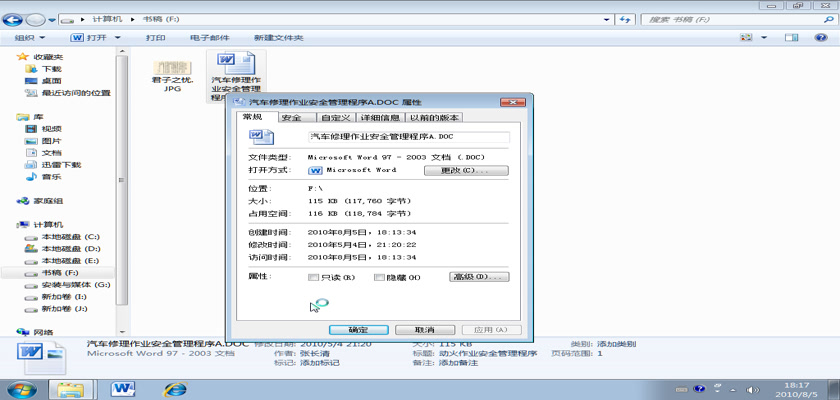Open Word from the taskbar
This screenshot has width=840, height=400.
coord(124,388)
